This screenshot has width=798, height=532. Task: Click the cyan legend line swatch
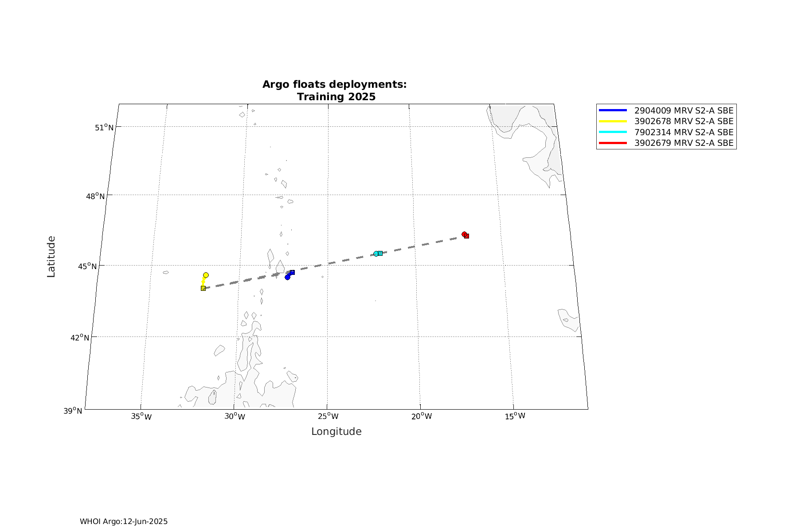pos(613,132)
